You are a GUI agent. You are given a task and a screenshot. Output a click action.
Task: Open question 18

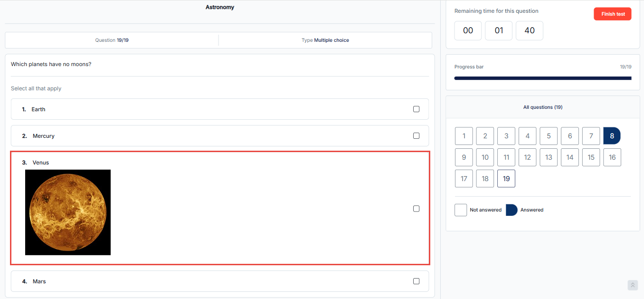(x=485, y=179)
